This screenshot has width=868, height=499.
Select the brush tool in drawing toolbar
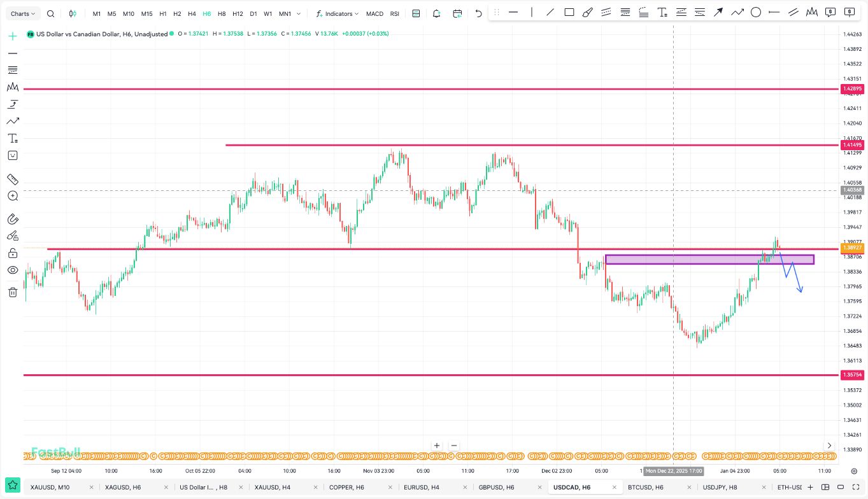(x=588, y=12)
